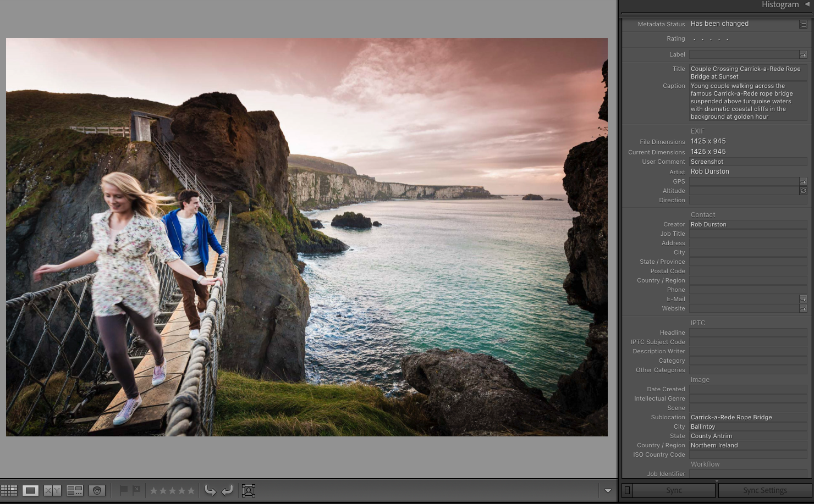
Task: Toggle Auto Sync switch beside Sync button
Action: tap(627, 490)
